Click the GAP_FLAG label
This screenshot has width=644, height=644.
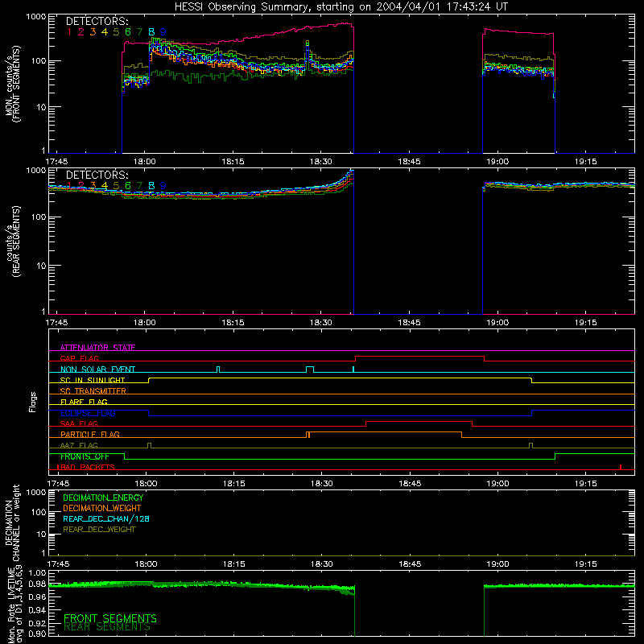[79, 358]
